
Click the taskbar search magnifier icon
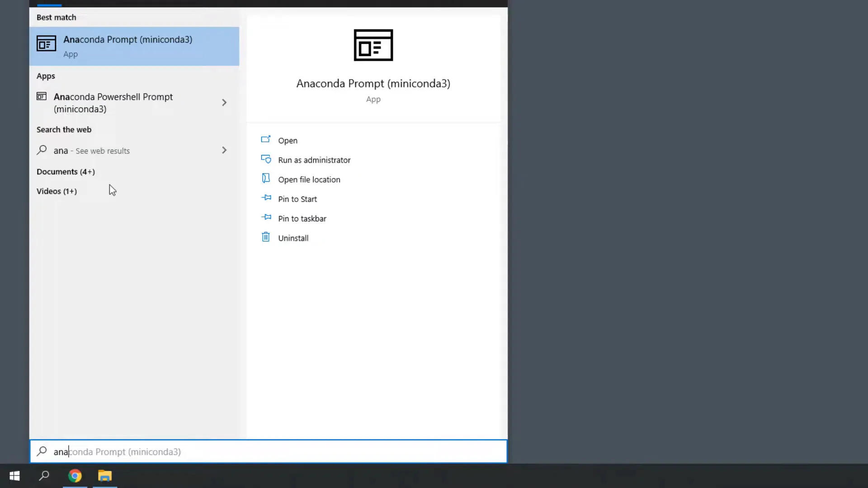pos(44,475)
